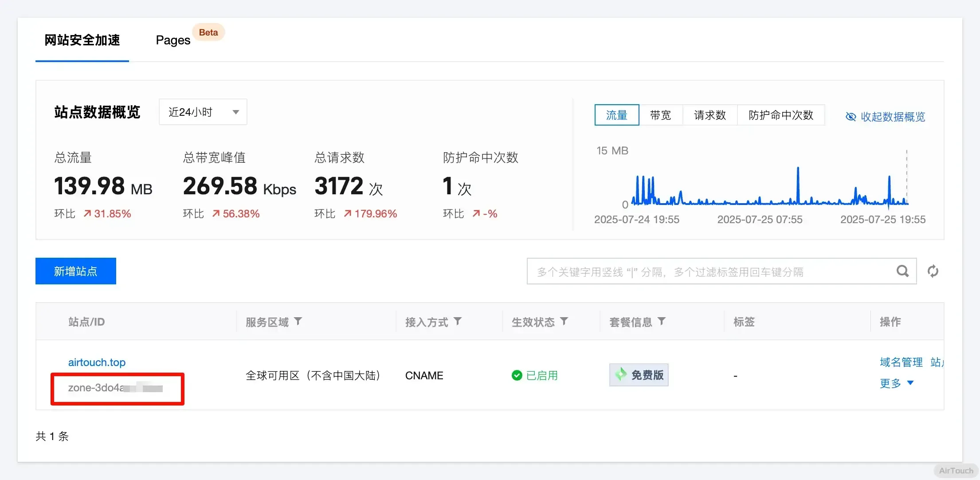Viewport: 980px width, 480px height.
Task: Click the 接入方式 filter funnel icon
Action: (458, 321)
